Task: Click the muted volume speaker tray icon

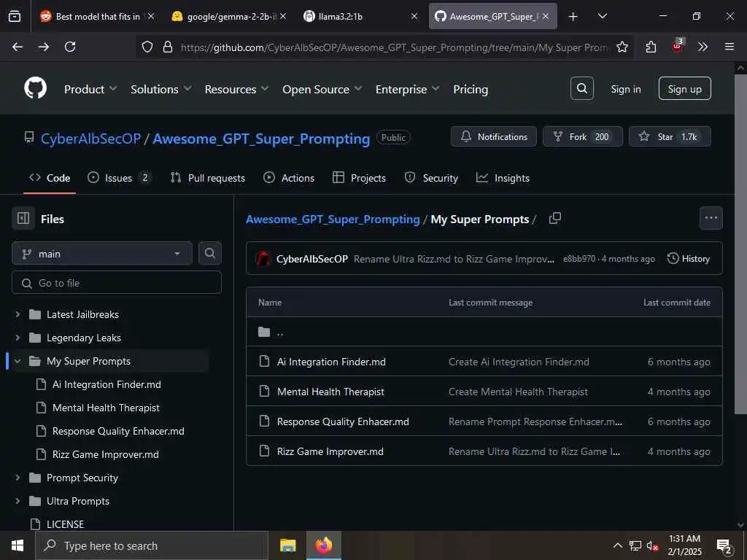Action: [x=652, y=545]
